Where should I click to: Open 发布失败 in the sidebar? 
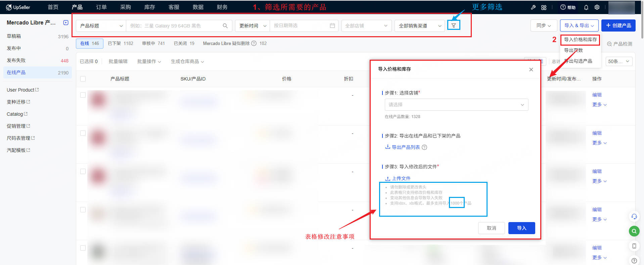(38, 60)
